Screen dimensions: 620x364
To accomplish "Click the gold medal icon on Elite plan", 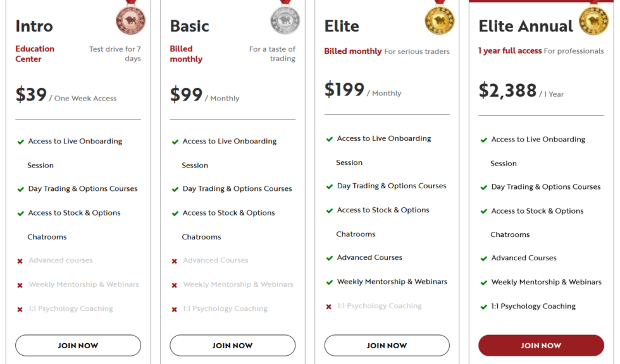I will (x=439, y=19).
